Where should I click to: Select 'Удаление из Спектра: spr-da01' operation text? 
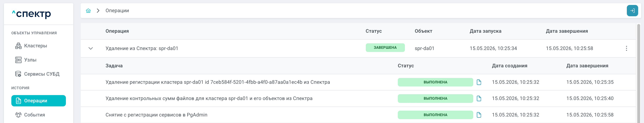(142, 48)
